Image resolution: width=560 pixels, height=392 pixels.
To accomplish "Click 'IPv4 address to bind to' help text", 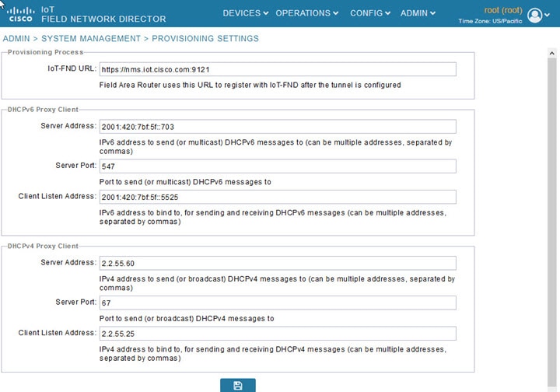I will tap(273, 353).
